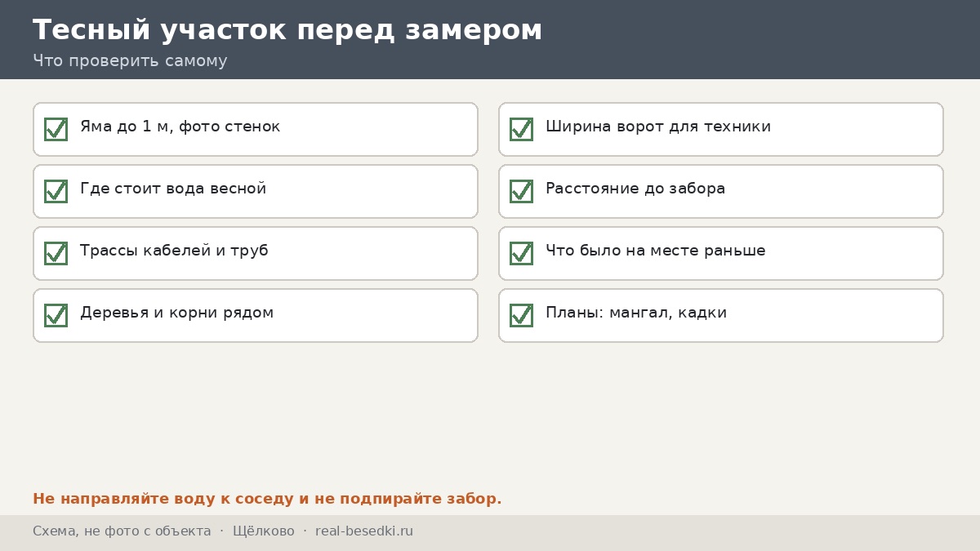Click the 'Деревья и корни рядом' item text
Screen dimensions: 980x551
click(176, 313)
